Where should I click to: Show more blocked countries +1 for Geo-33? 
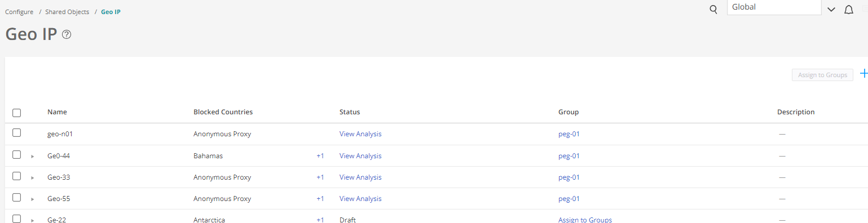coord(320,177)
